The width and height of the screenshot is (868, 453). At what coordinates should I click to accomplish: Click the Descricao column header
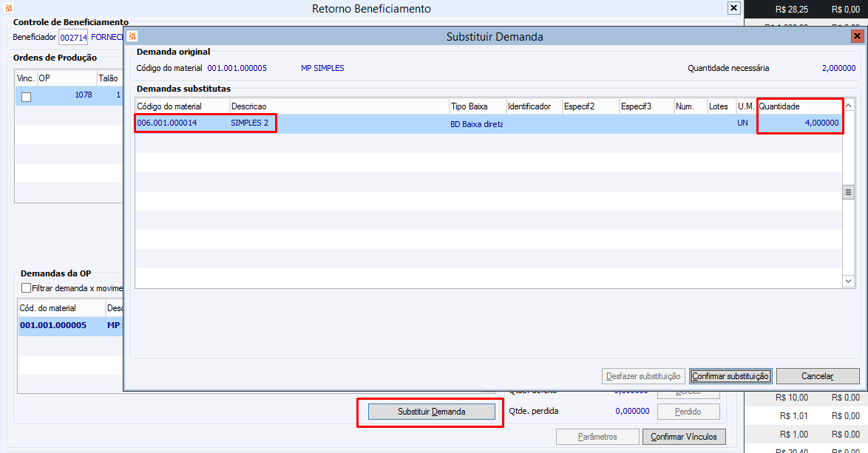339,106
